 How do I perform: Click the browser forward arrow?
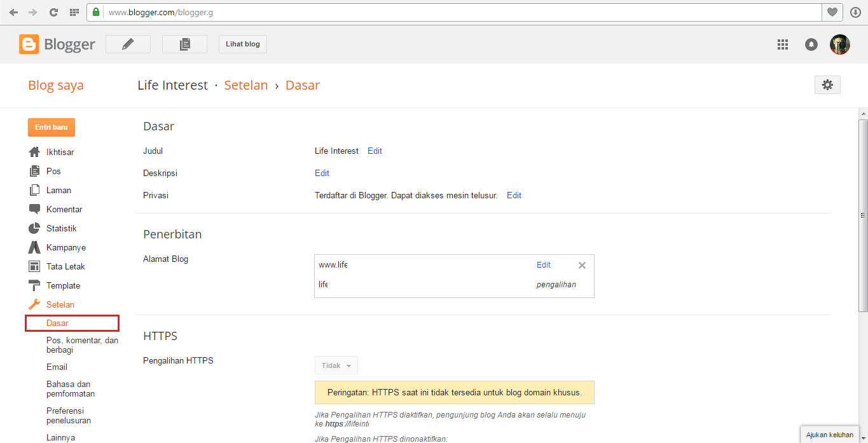[33, 12]
